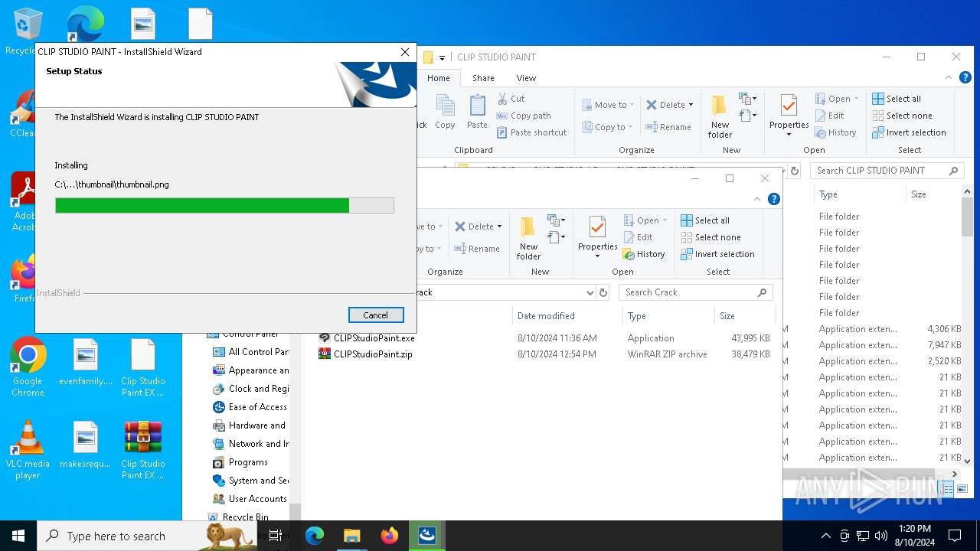Click Edit in CLIP STUDIO PAINT window ribbon
The height and width of the screenshot is (551, 980).
coord(829,116)
